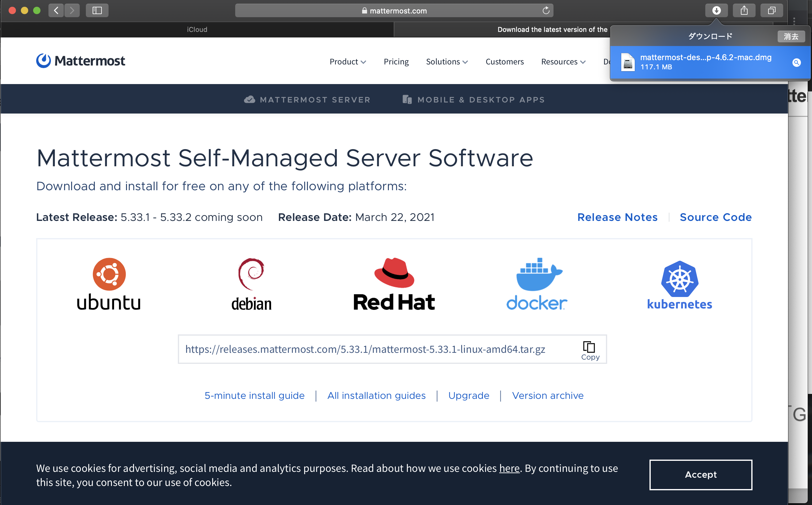This screenshot has width=812, height=505.
Task: Open the Release Notes link
Action: pos(617,217)
